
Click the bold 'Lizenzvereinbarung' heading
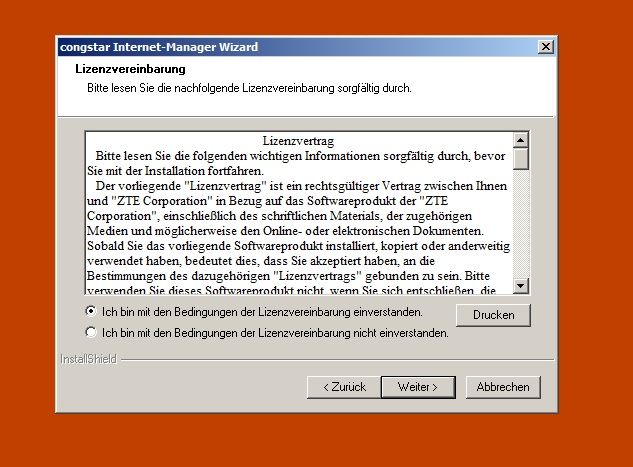129,70
